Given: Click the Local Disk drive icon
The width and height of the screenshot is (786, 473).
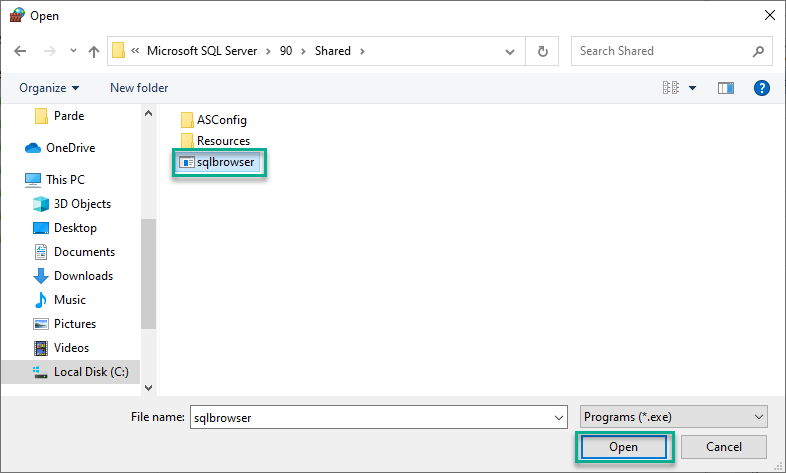Looking at the screenshot, I should (x=40, y=372).
